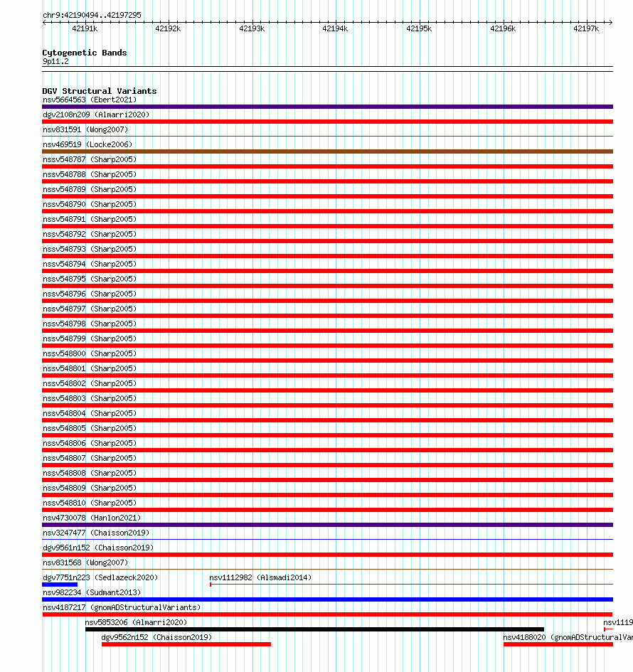Select the nssv548805 (Sharp2005) label

pos(90,428)
